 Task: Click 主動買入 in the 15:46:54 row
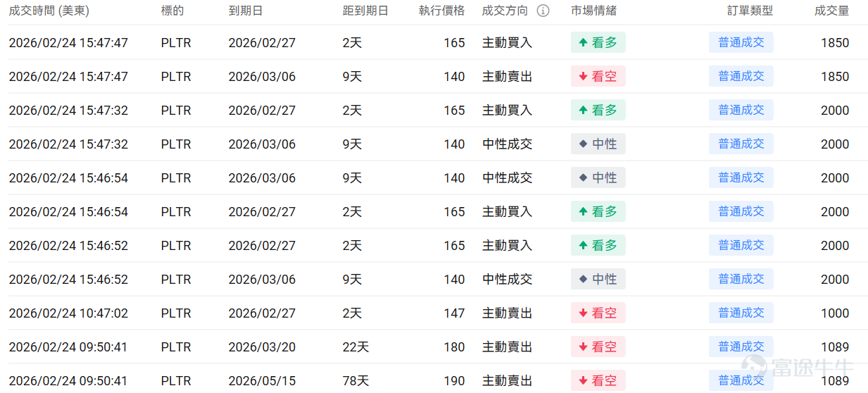[507, 211]
